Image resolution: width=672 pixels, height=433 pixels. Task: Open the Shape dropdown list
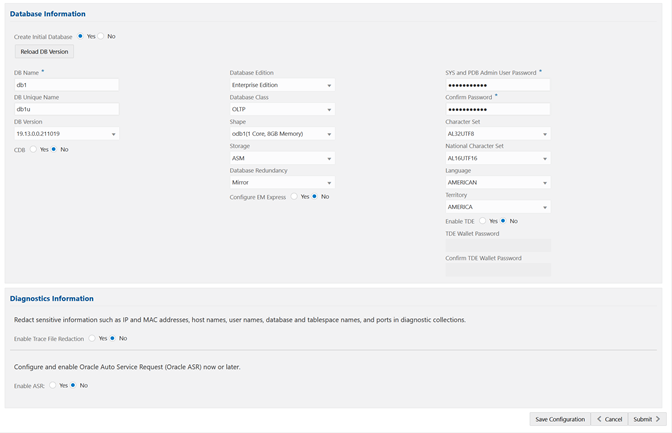(x=282, y=134)
